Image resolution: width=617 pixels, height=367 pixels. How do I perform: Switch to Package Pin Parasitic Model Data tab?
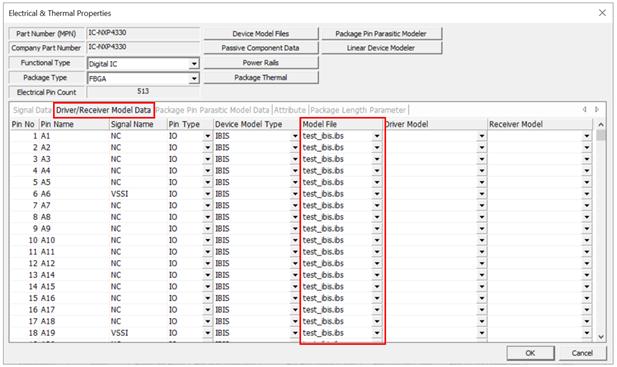[x=212, y=110]
